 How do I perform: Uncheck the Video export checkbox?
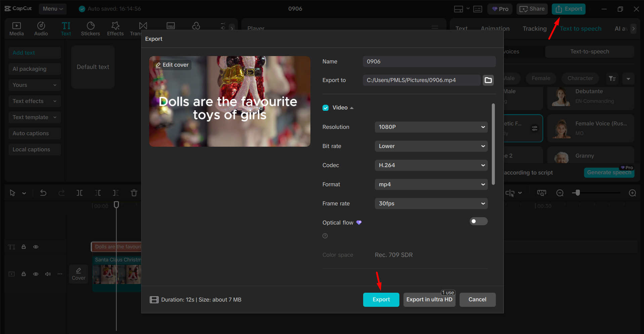coord(325,107)
